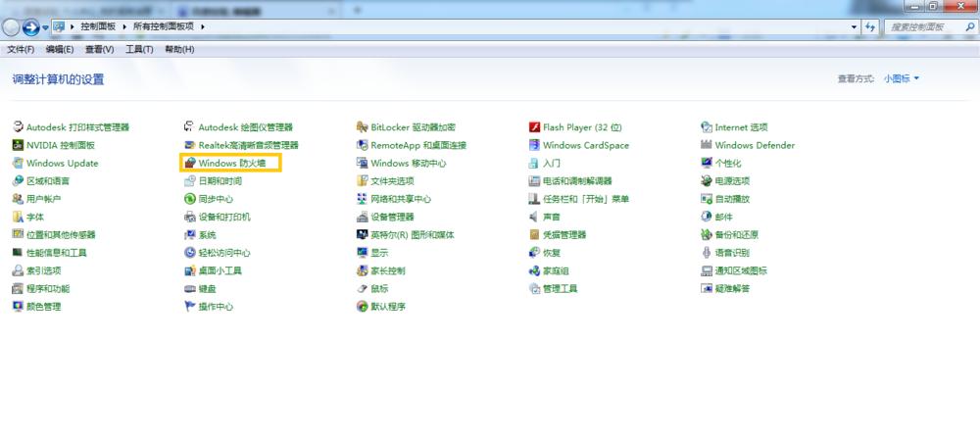Open the 编辑(E) menu
Image resolution: width=980 pixels, height=440 pixels.
(x=60, y=49)
